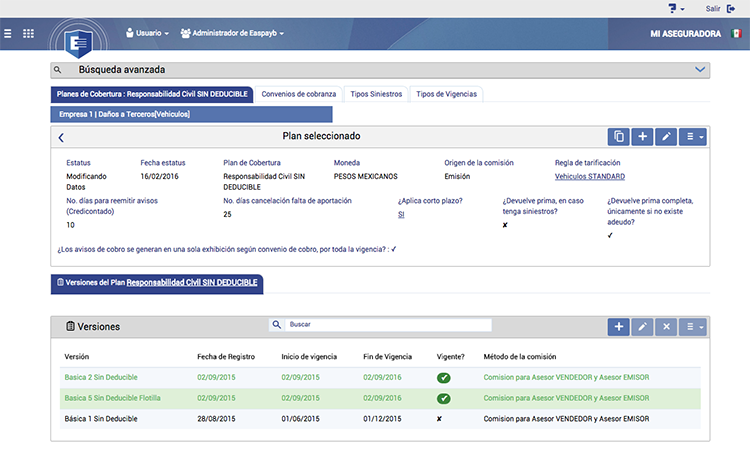Click the Vigente? column header
This screenshot has height=461, width=750.
point(451,357)
